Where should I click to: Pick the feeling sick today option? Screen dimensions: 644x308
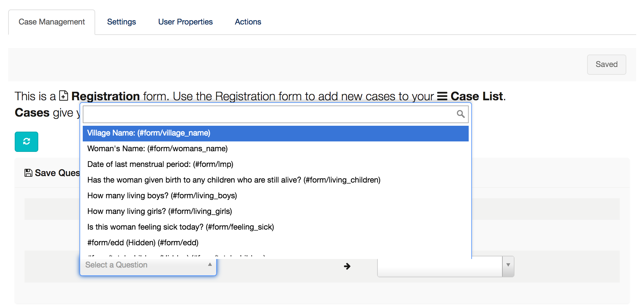(275, 227)
